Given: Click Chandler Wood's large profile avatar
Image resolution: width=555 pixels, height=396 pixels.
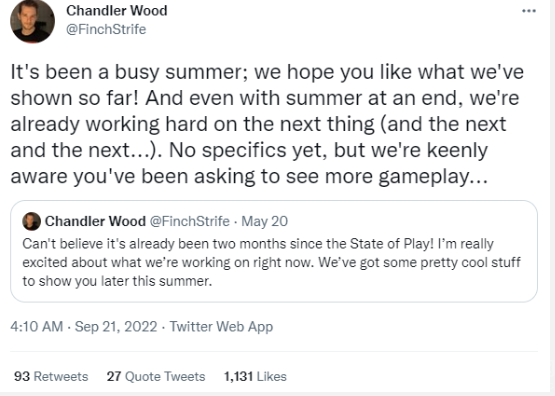Looking at the screenshot, I should 33,21.
